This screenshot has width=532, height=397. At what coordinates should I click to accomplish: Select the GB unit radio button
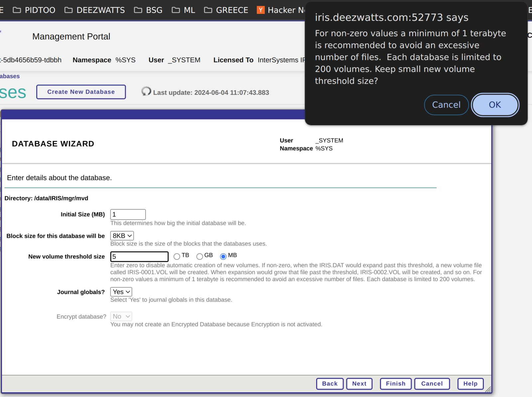(199, 256)
